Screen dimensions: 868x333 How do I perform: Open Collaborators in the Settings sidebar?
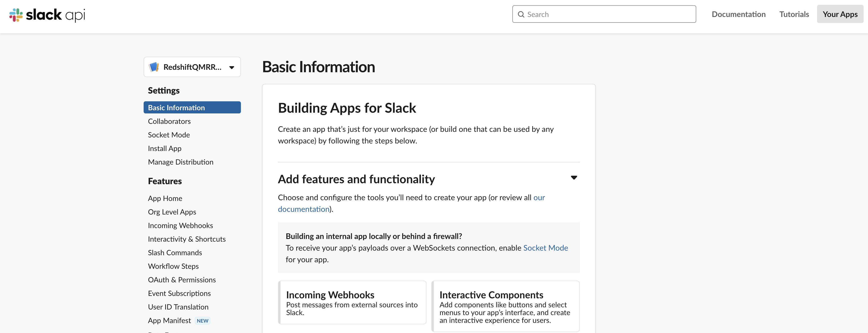(169, 121)
